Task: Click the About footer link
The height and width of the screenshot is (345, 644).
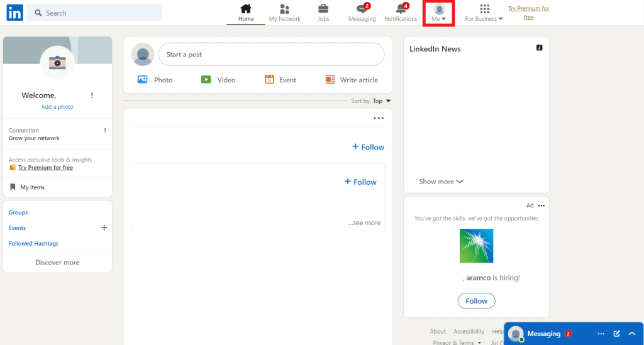Action: pos(438,331)
